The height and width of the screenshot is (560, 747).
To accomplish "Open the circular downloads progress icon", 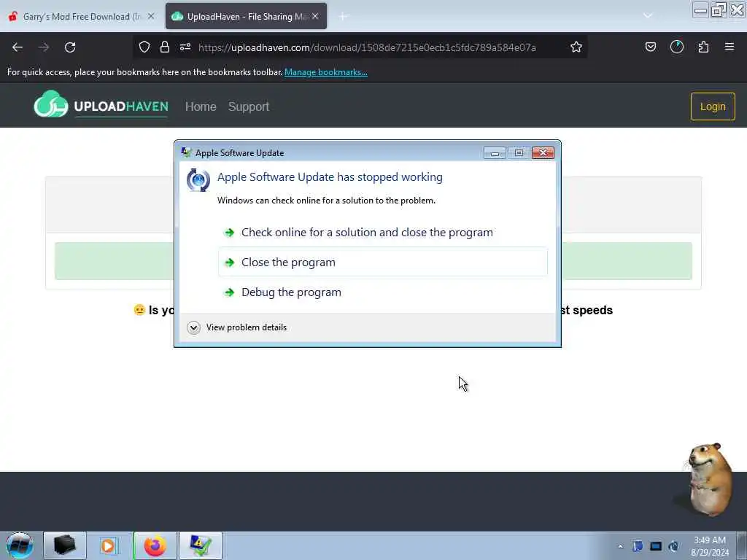I will click(x=677, y=47).
